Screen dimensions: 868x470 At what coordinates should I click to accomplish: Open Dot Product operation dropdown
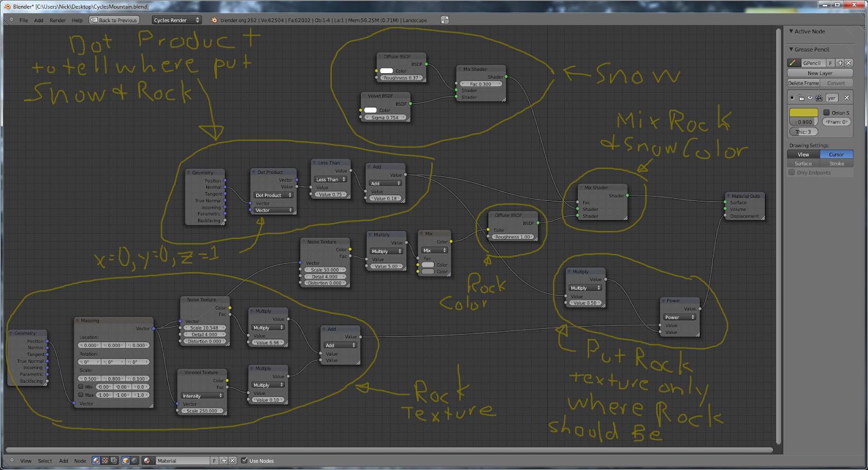273,195
